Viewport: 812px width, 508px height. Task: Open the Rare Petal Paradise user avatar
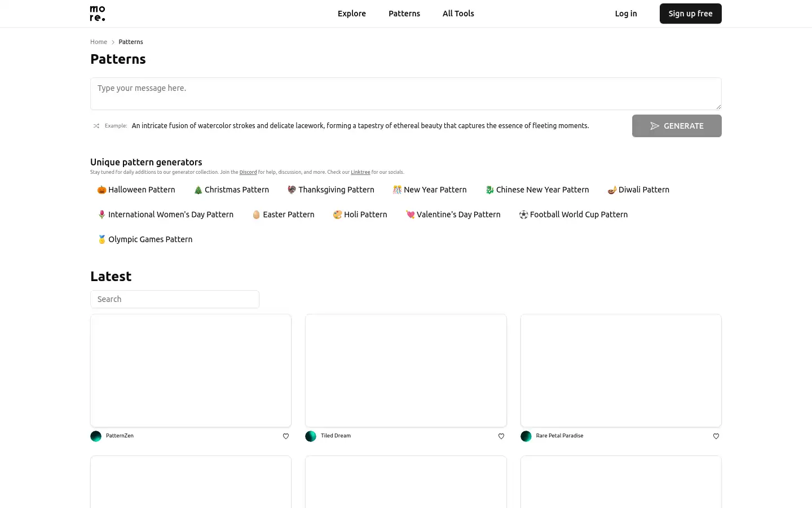point(526,436)
